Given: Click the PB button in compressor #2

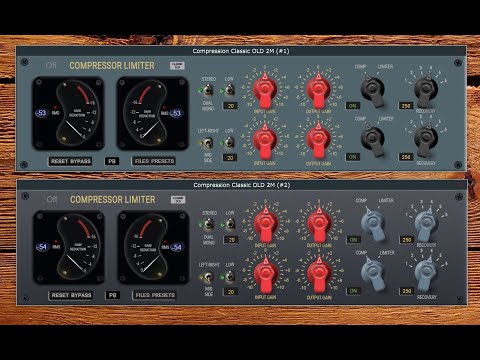Looking at the screenshot, I should coord(112,295).
